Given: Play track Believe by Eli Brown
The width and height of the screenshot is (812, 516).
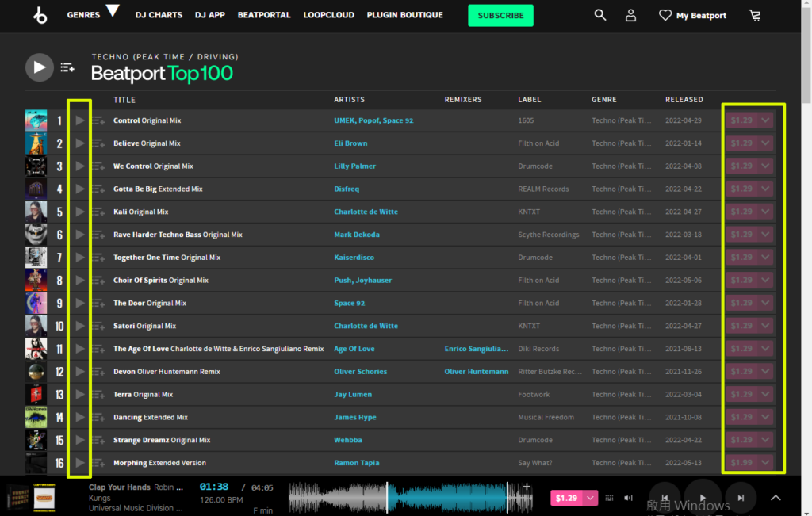Looking at the screenshot, I should tap(80, 143).
